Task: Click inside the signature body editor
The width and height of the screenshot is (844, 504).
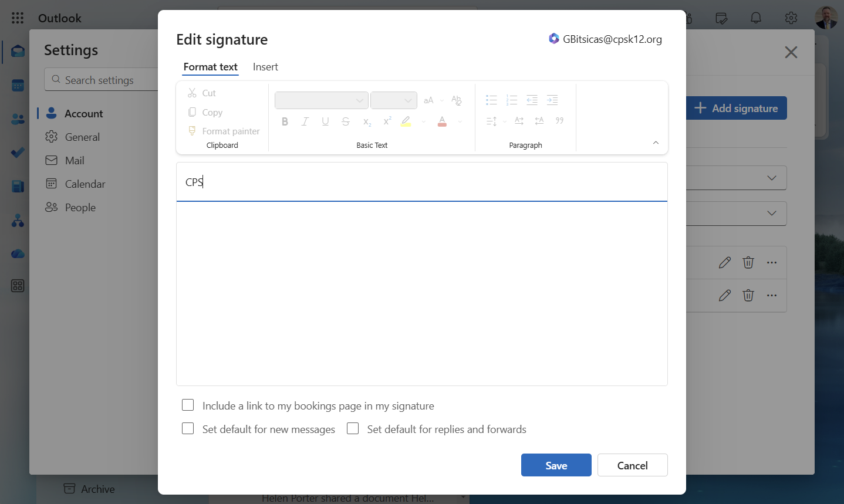Action: tap(422, 293)
